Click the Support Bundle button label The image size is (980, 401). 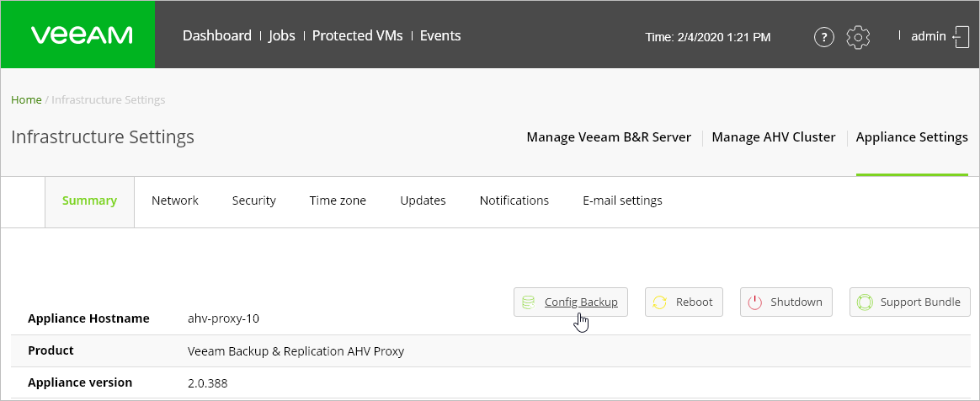[x=920, y=302]
